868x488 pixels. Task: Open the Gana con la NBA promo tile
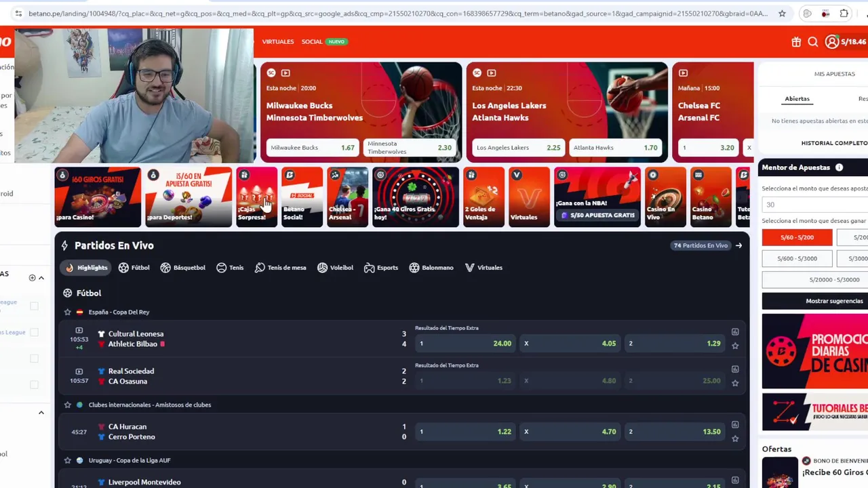(597, 197)
